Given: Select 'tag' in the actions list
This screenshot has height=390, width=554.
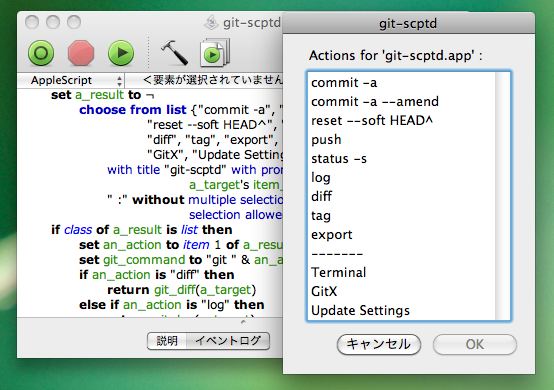Looking at the screenshot, I should tap(401, 216).
